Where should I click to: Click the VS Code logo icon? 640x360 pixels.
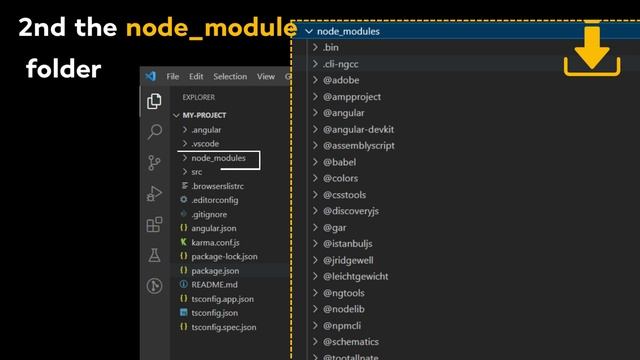[151, 76]
